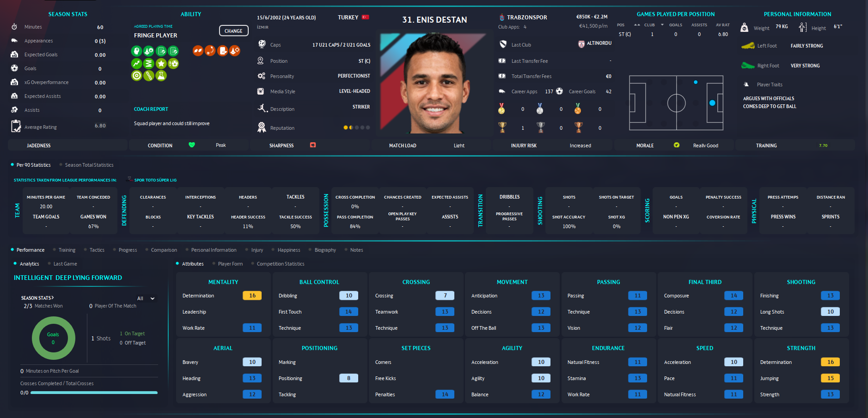The width and height of the screenshot is (868, 418).
Task: Select the Analytics view option
Action: coord(26,264)
